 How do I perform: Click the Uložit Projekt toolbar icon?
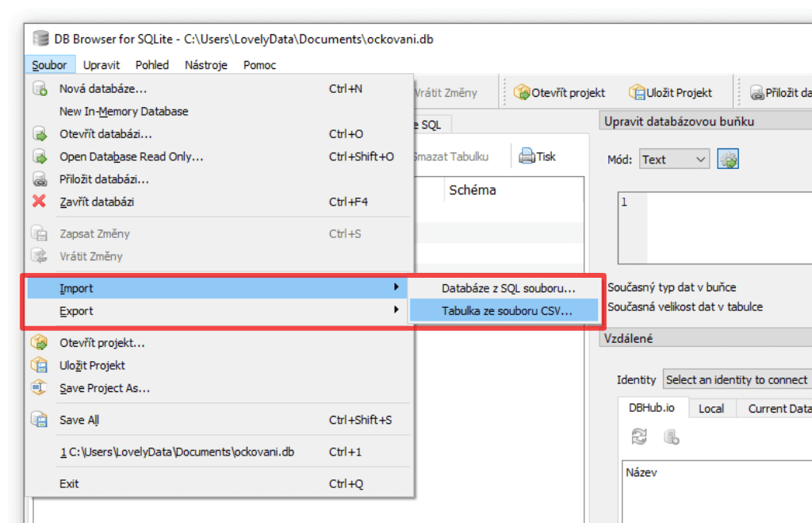(637, 93)
